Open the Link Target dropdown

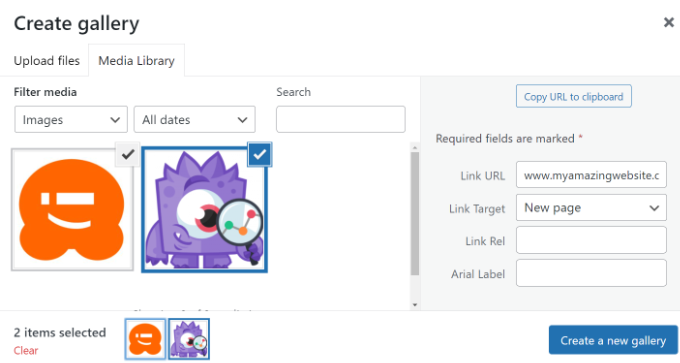(x=591, y=208)
